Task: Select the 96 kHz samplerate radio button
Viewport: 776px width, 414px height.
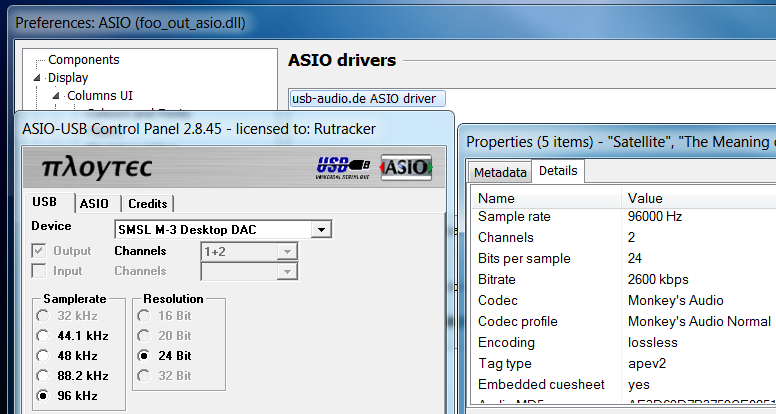Action: (x=42, y=395)
